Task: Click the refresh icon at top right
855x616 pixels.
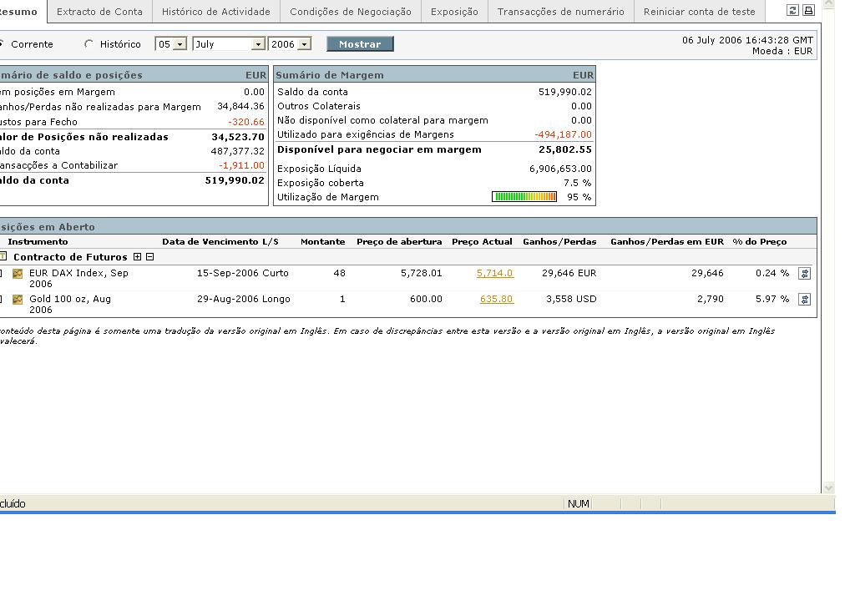Action: tap(793, 11)
